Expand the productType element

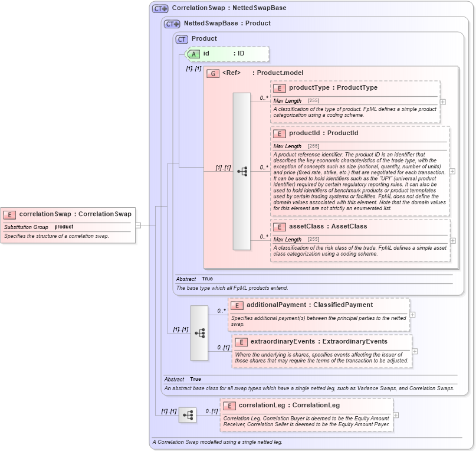pyautogui.click(x=443, y=102)
